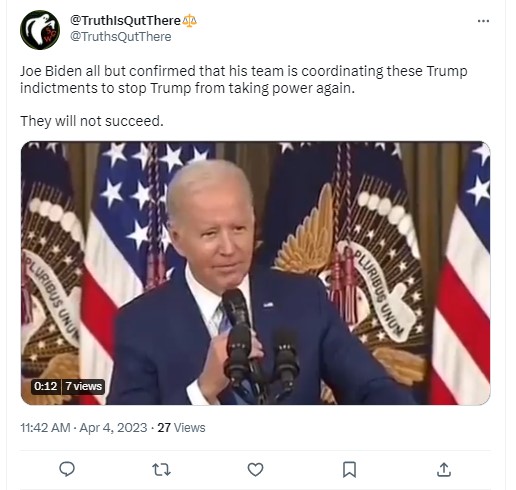Play the embedded video
The image size is (516, 490).
pos(255,273)
